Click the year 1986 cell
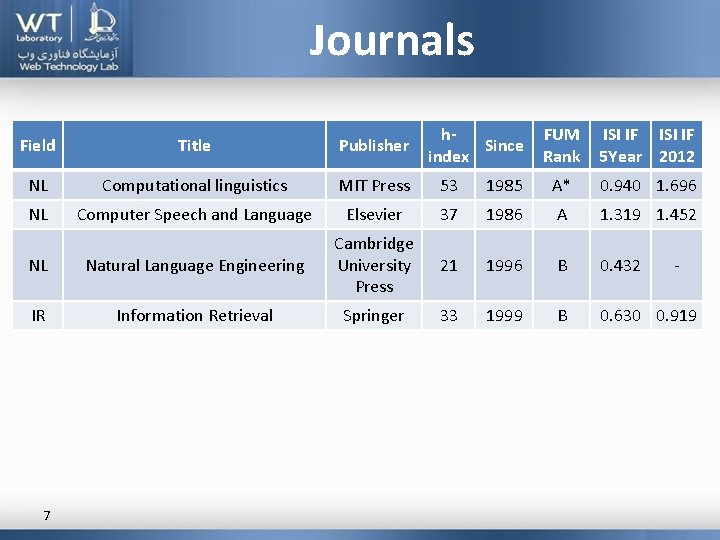This screenshot has width=720, height=540. [x=504, y=214]
